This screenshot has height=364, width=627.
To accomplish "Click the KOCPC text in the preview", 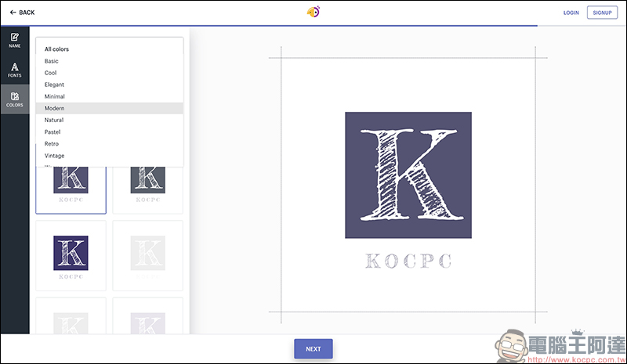I will [x=408, y=261].
